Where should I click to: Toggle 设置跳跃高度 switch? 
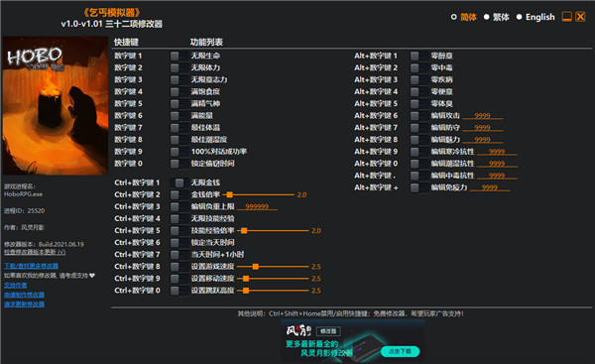178,291
